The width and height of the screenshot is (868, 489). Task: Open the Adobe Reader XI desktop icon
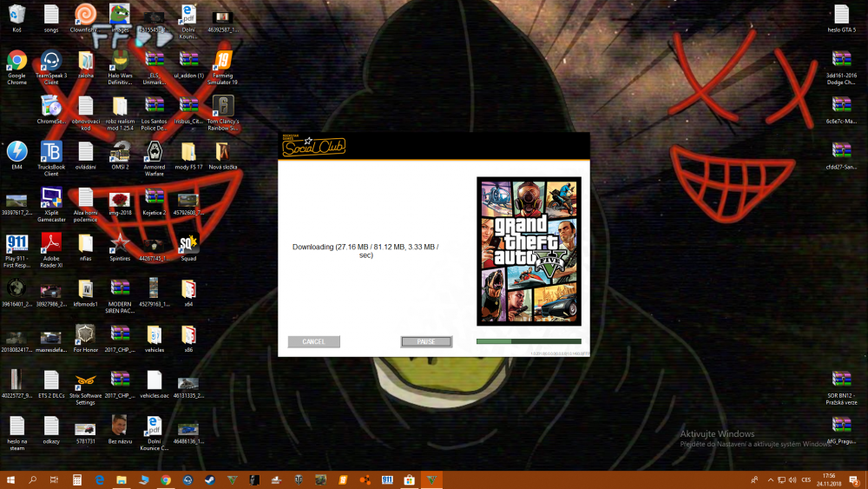click(x=51, y=250)
